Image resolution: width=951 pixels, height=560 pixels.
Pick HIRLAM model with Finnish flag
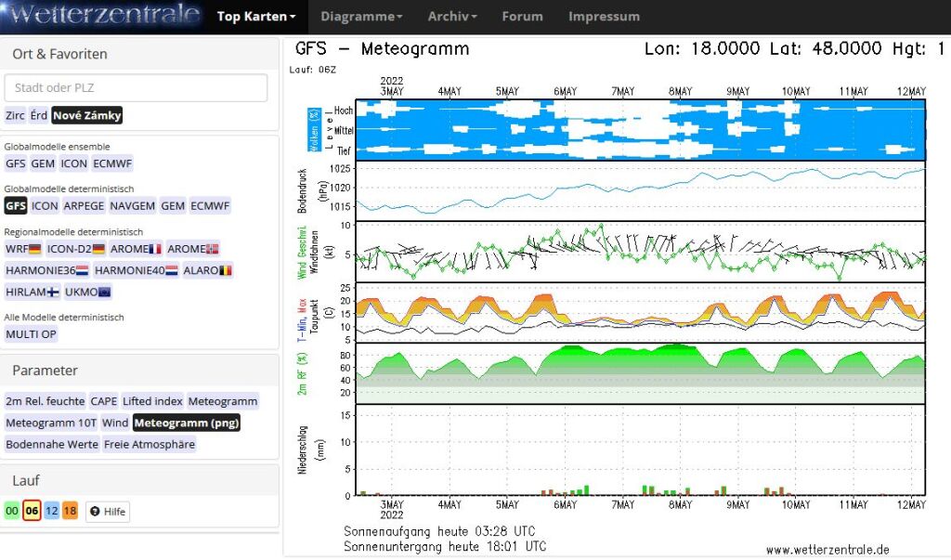[x=32, y=292]
